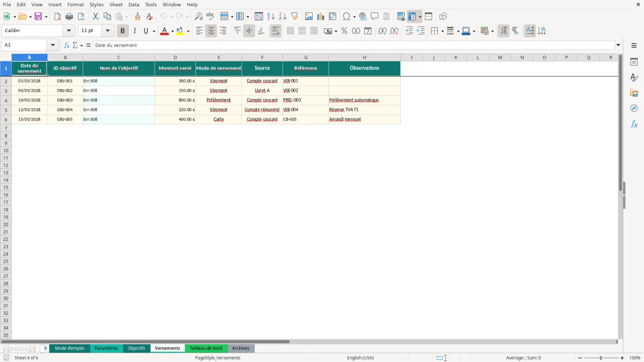
Task: Expand the borders dropdown arrow
Action: [x=442, y=31]
